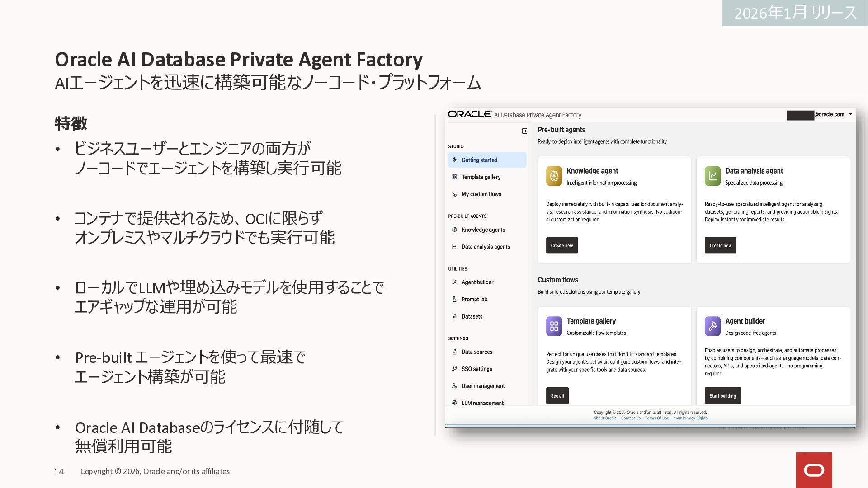
Task: Open User management settings
Action: (483, 386)
